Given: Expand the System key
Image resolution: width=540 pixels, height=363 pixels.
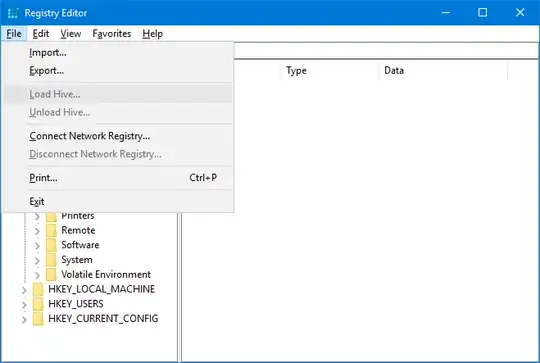Looking at the screenshot, I should (37, 261).
